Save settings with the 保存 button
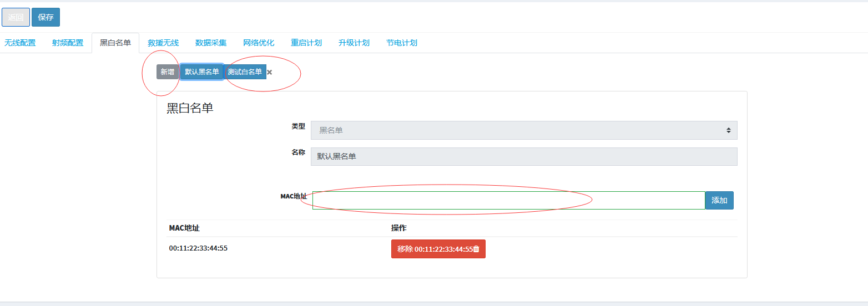The image size is (868, 306). tap(46, 17)
